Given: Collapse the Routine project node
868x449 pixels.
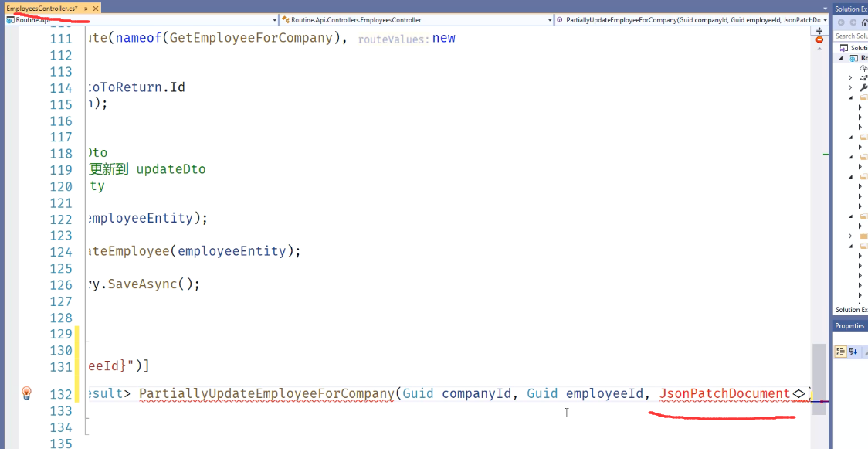Looking at the screenshot, I should click(842, 58).
